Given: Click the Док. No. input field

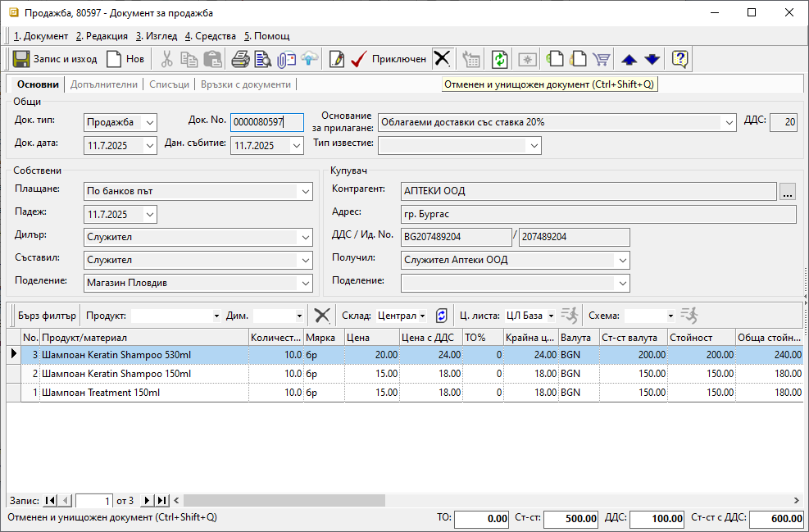Looking at the screenshot, I should (266, 123).
